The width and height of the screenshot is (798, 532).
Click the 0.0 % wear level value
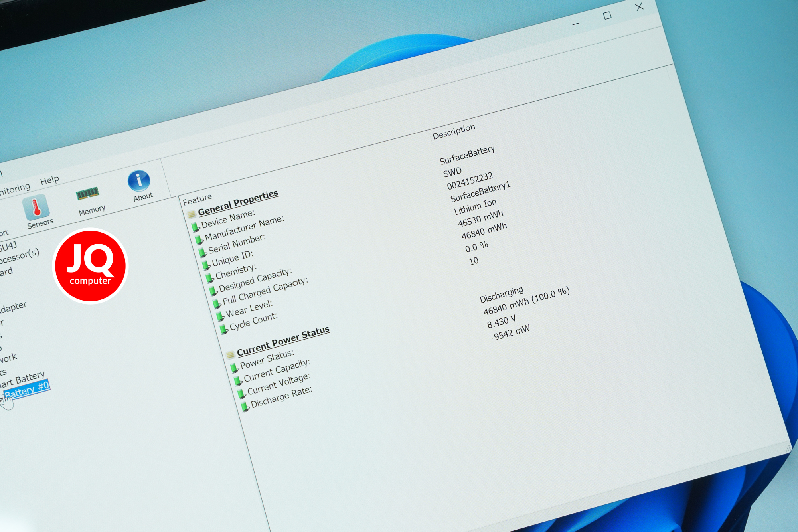tap(476, 246)
